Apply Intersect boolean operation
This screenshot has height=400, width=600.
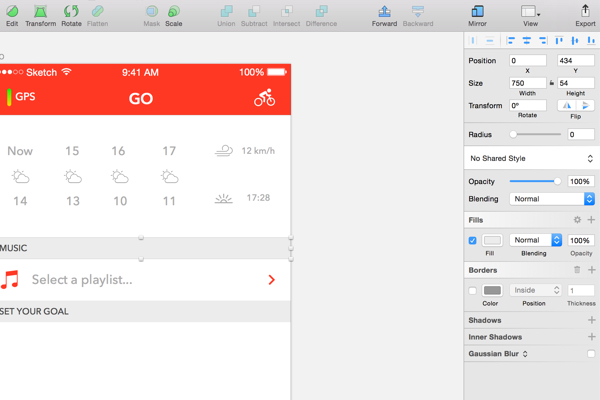(x=286, y=16)
